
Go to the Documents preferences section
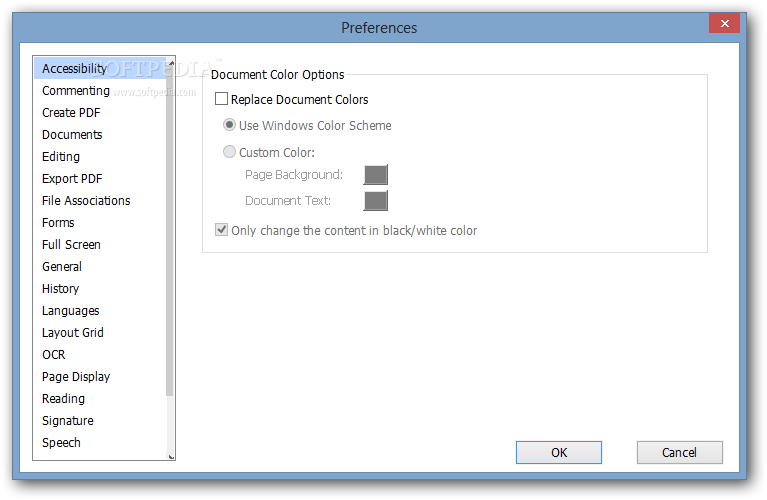pos(72,135)
